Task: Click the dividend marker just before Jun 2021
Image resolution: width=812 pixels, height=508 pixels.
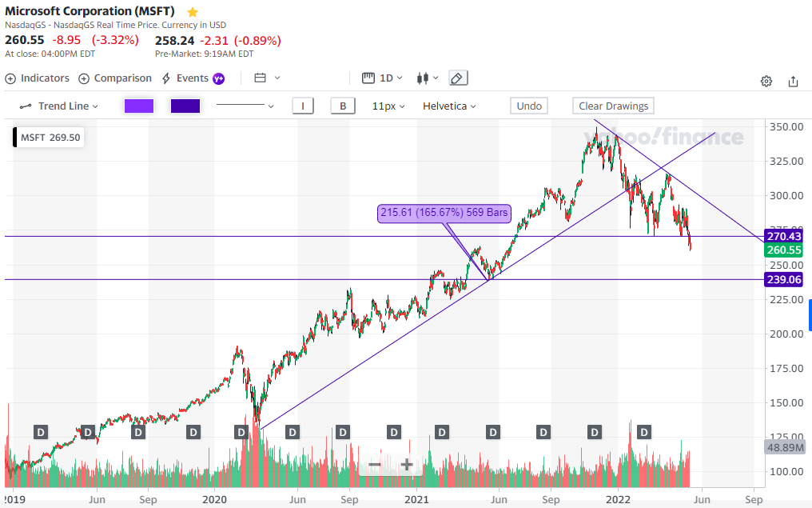Action: pyautogui.click(x=493, y=432)
